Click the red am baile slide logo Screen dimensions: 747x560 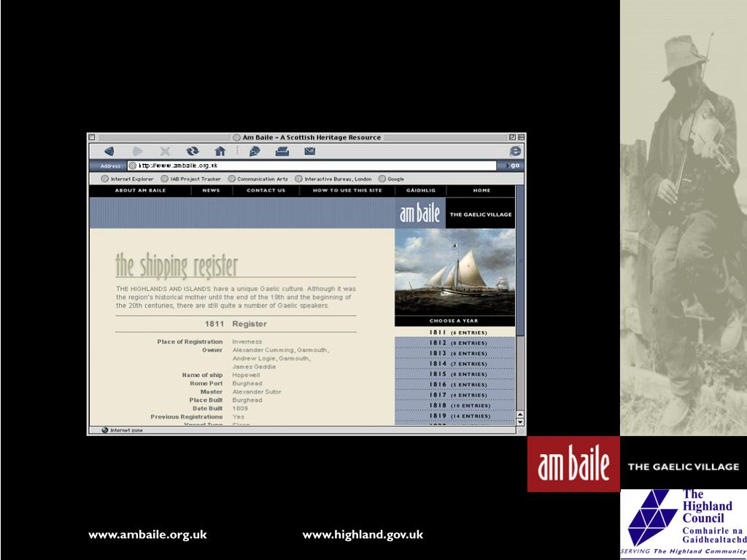coord(573,464)
